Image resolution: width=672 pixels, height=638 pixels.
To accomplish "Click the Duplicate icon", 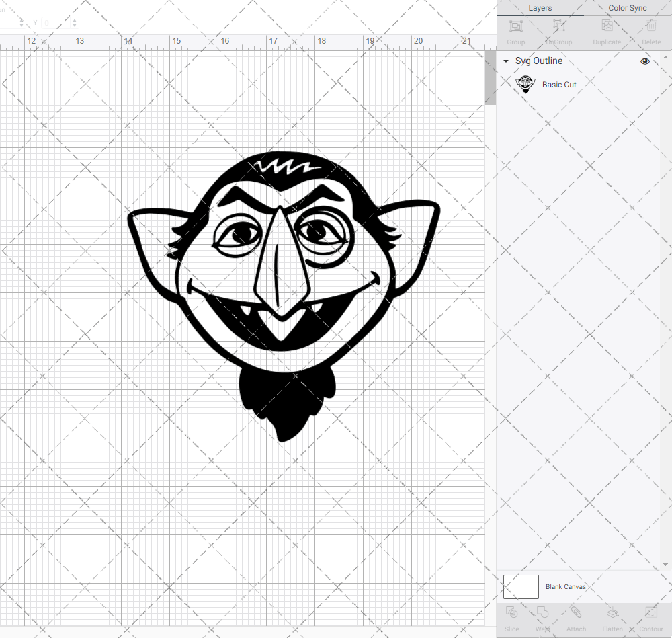I will [x=606, y=30].
